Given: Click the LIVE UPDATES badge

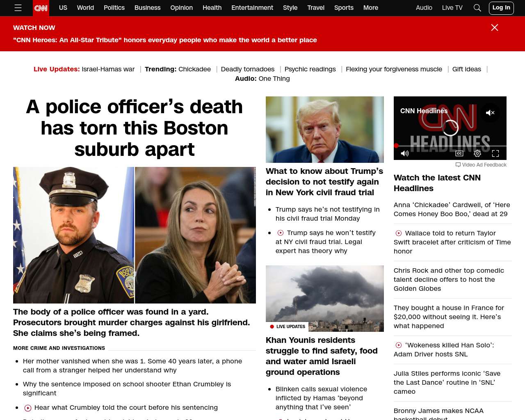Looking at the screenshot, I should 288,326.
